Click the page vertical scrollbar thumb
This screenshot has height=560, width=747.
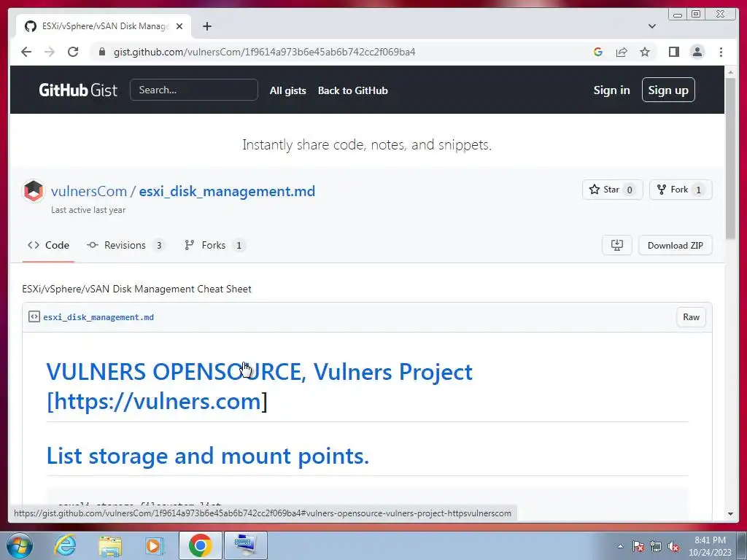730,158
